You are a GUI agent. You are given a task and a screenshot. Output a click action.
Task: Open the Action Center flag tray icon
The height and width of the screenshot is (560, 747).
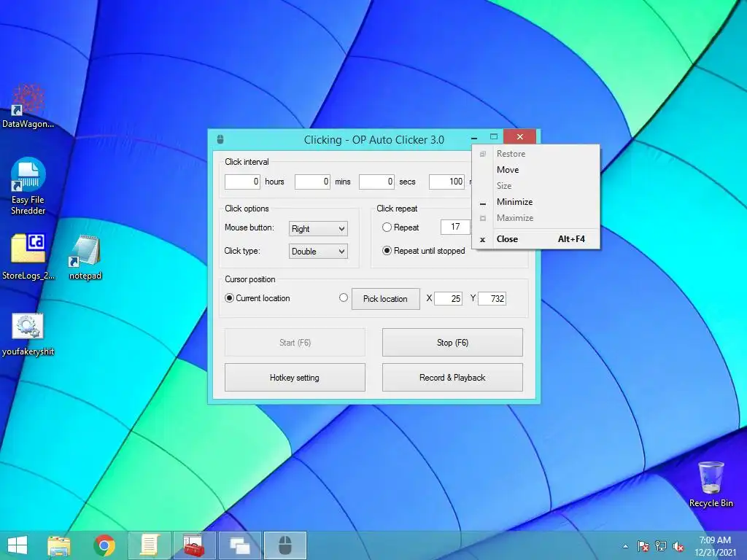[643, 546]
